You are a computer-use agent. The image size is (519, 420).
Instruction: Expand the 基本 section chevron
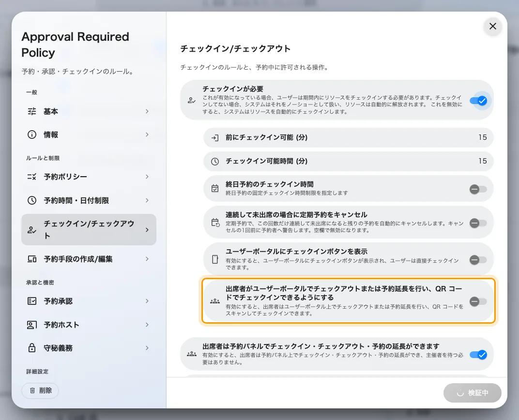147,111
